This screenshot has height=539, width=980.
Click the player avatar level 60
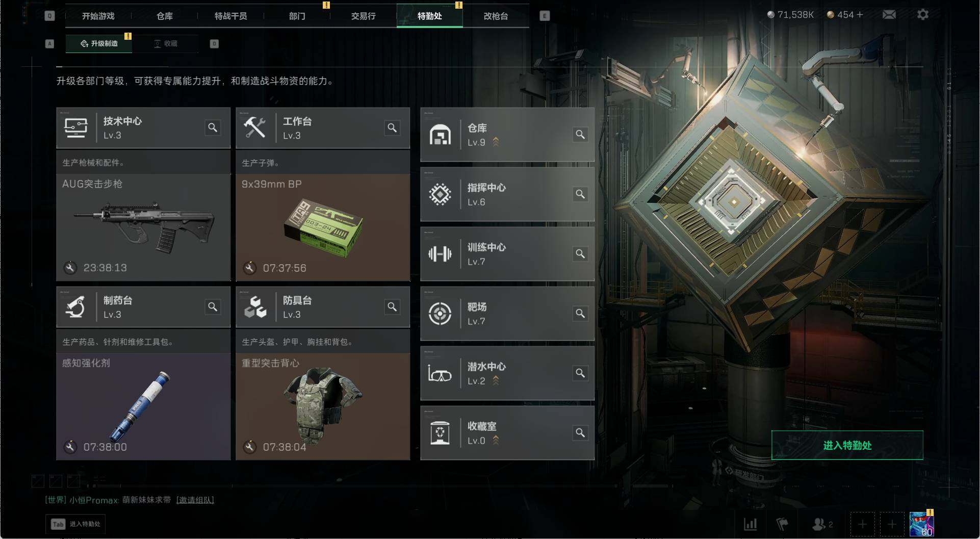[x=921, y=524]
